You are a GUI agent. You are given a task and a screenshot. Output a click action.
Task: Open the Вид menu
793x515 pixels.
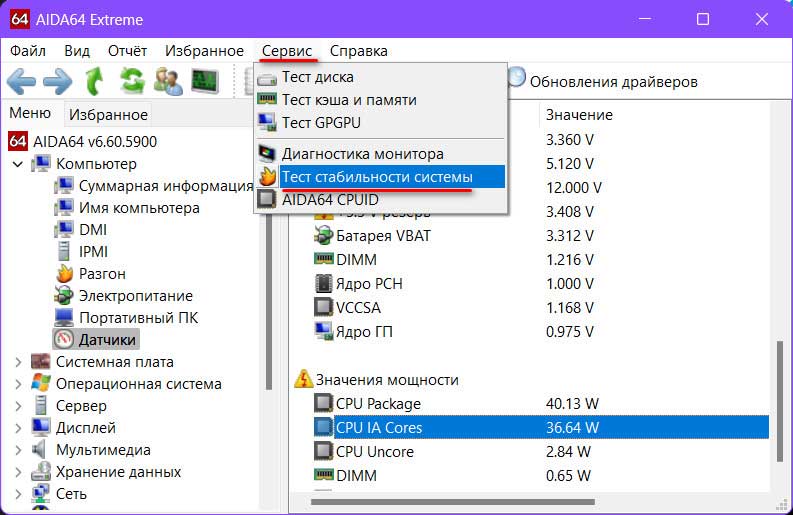(77, 51)
